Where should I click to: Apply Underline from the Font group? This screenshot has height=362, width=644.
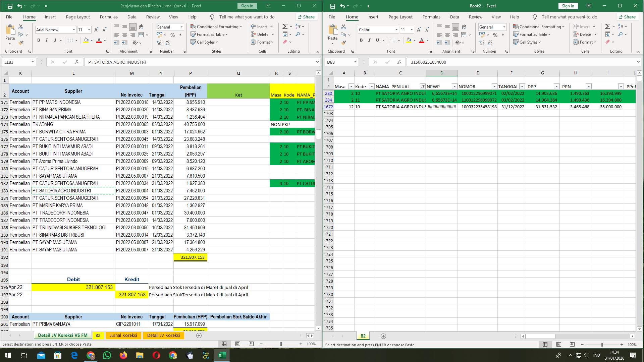[54, 40]
